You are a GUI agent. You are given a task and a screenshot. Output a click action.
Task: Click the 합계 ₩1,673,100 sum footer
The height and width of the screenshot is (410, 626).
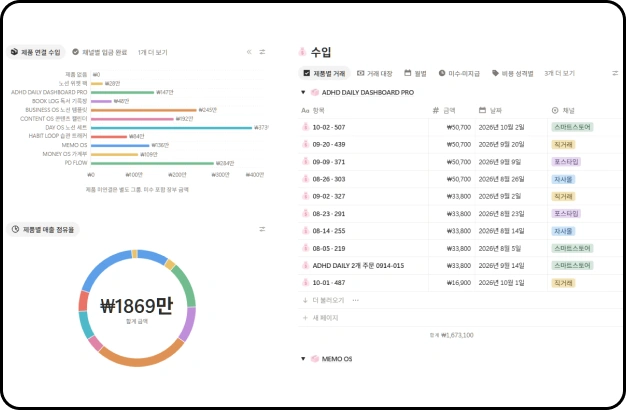pyautogui.click(x=452, y=335)
